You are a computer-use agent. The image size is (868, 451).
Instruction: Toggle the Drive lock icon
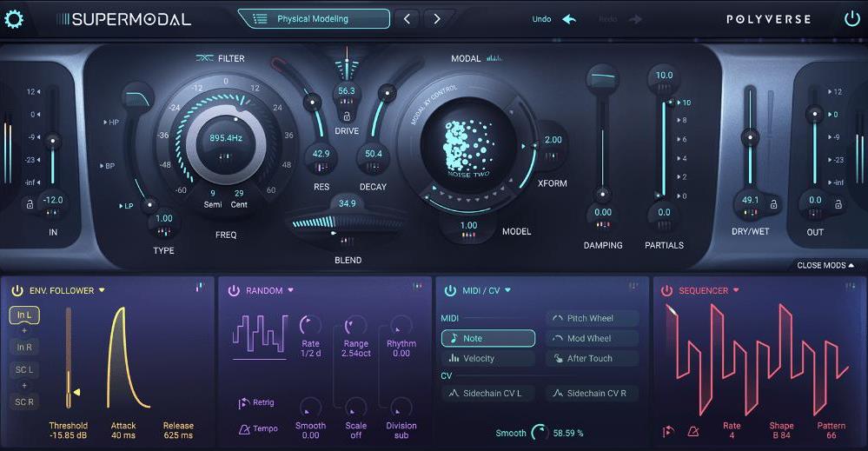[347, 116]
